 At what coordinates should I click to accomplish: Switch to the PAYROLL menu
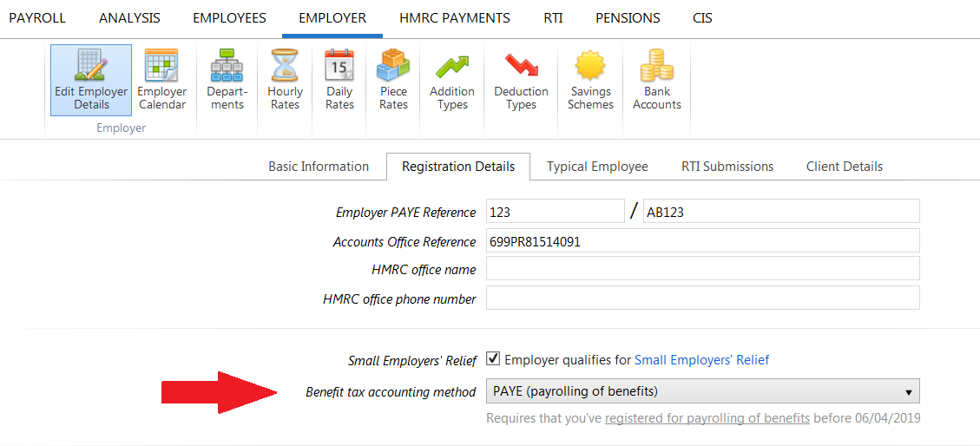[36, 18]
